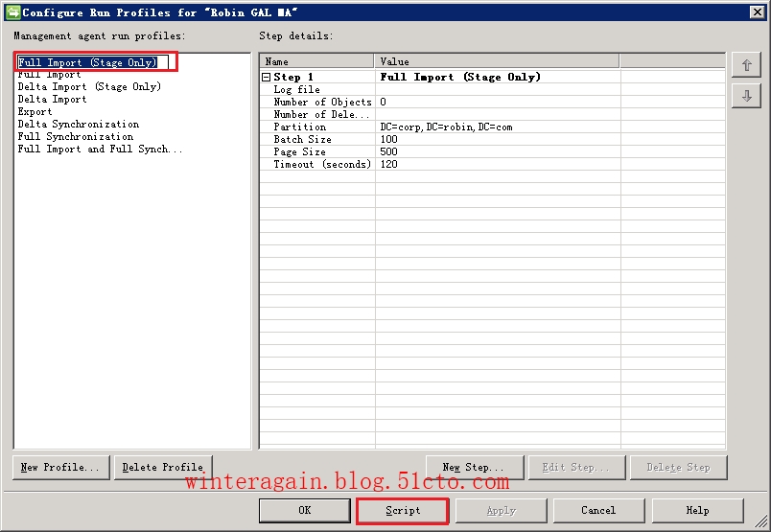Click the Value column header
The width and height of the screenshot is (771, 532).
pyautogui.click(x=497, y=61)
